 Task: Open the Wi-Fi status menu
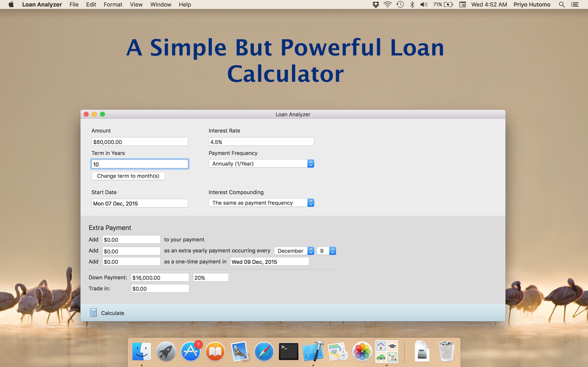pyautogui.click(x=387, y=4)
